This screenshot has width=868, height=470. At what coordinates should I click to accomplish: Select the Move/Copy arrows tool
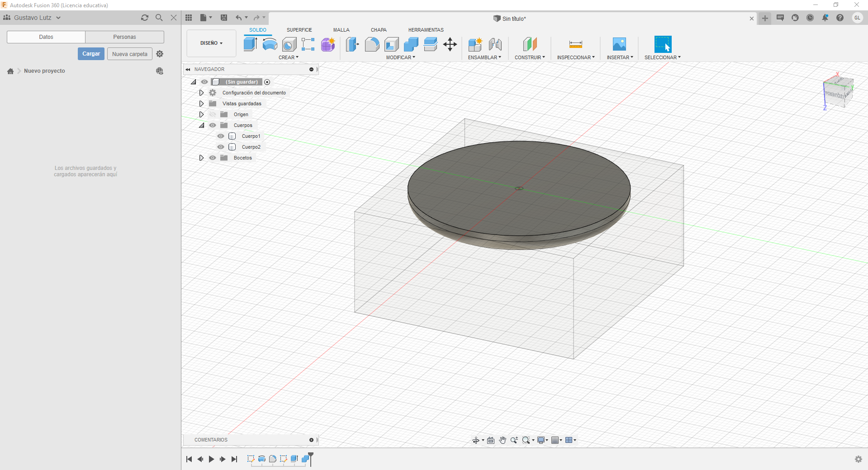pyautogui.click(x=450, y=44)
